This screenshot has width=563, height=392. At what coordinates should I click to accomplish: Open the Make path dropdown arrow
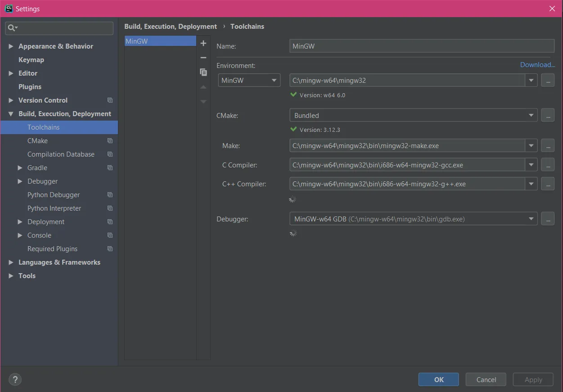[531, 146]
